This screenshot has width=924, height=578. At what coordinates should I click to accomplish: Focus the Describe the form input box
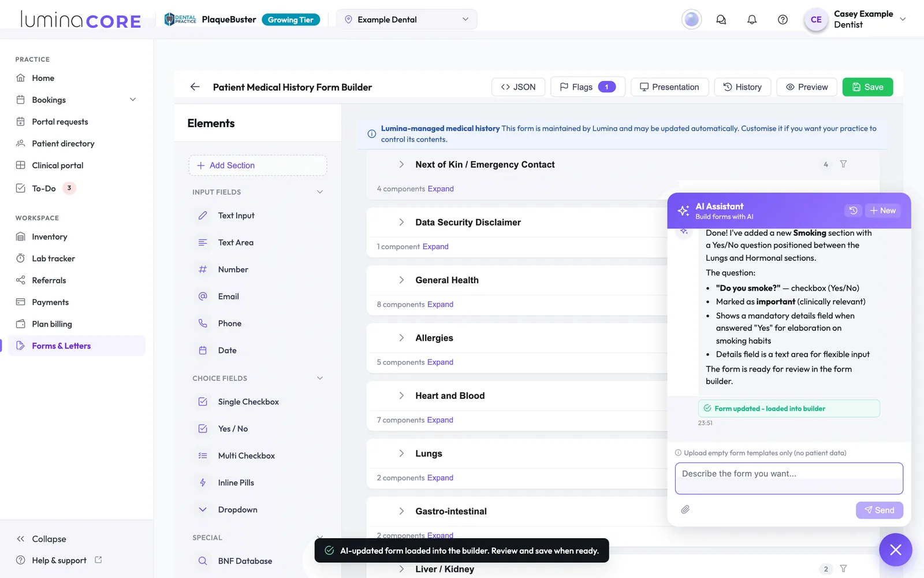coord(789,479)
